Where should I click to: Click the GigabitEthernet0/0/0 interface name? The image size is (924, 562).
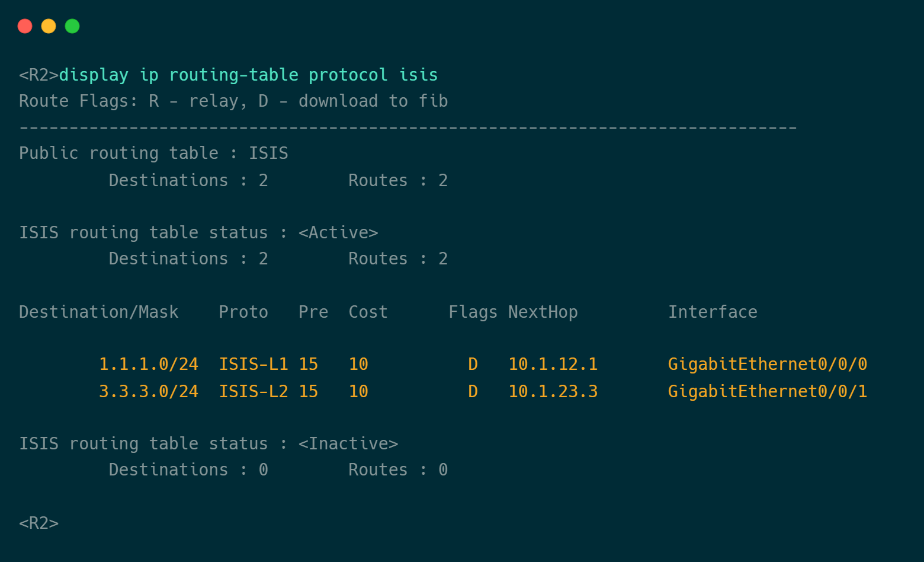tap(767, 364)
